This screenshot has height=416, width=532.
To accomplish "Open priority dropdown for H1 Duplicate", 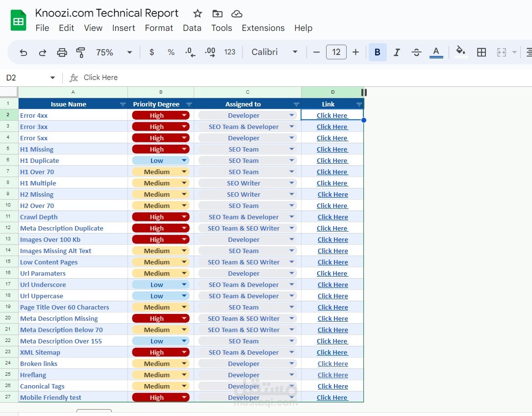I will [x=184, y=160].
